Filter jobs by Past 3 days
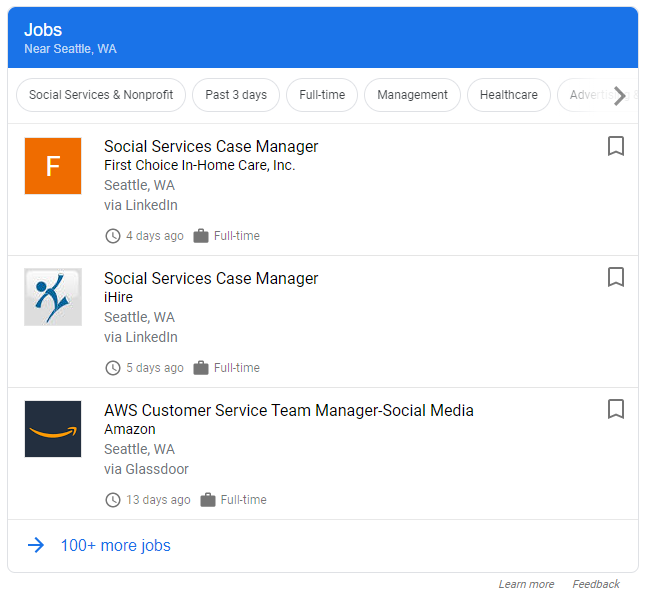 tap(236, 95)
